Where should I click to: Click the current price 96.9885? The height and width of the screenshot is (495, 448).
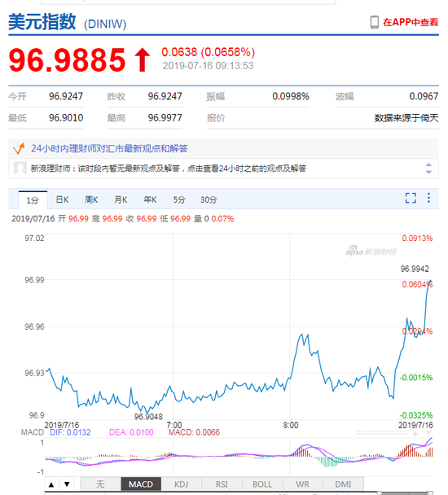click(x=68, y=59)
